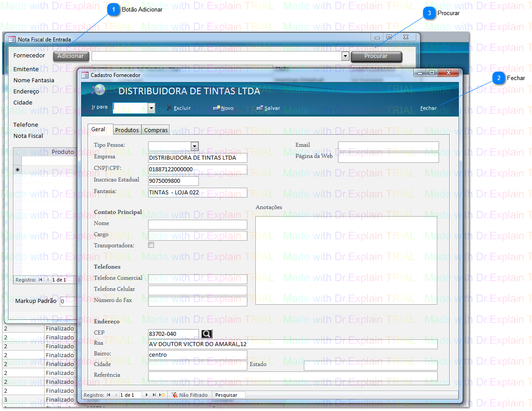Click the Cadastro Fornecedor window form icon

pyautogui.click(x=85, y=75)
